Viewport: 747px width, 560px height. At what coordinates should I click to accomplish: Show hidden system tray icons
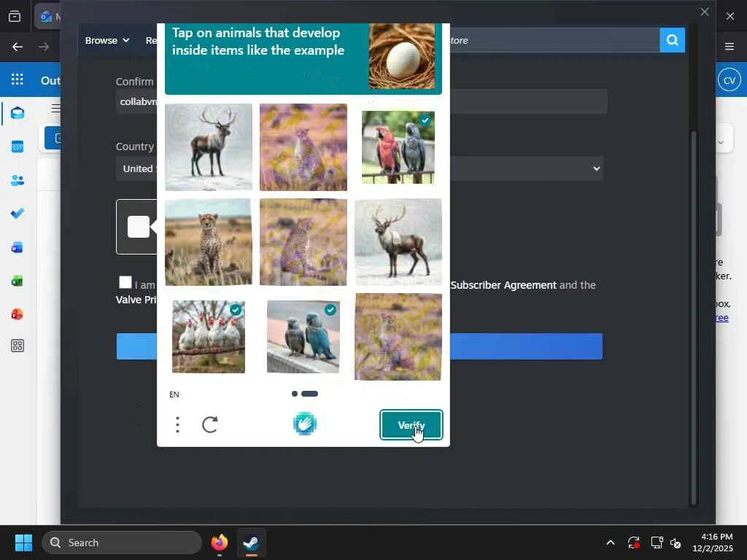point(611,542)
